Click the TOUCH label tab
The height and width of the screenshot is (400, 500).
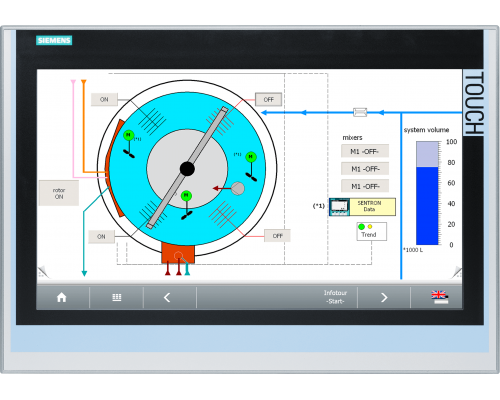pos(473,103)
